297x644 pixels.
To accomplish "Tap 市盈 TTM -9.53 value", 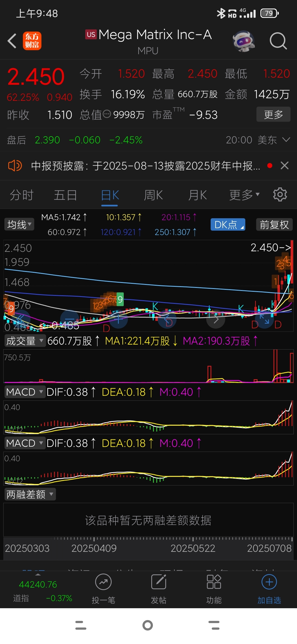I will click(x=204, y=115).
